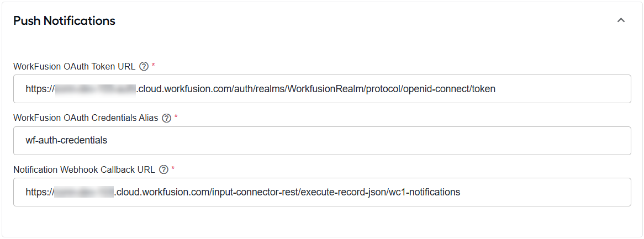This screenshot has width=644, height=239.
Task: Open help icon beside OAuth Credentials Alias
Action: tap(166, 118)
